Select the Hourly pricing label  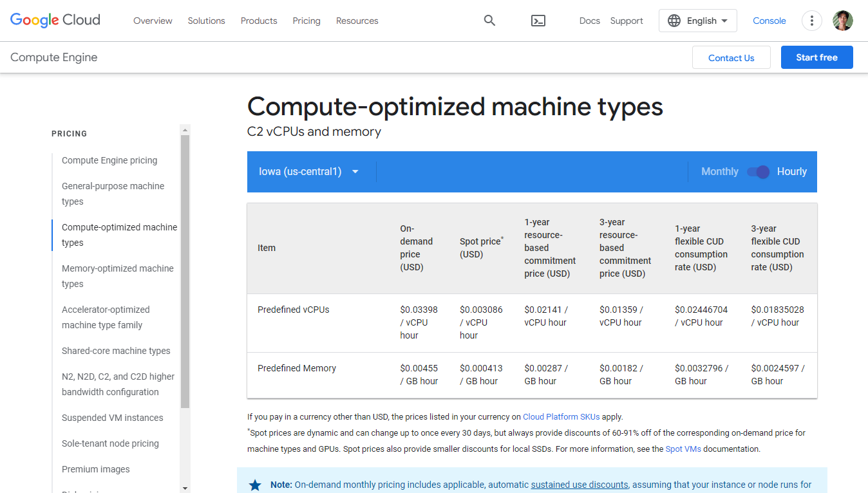(x=791, y=172)
